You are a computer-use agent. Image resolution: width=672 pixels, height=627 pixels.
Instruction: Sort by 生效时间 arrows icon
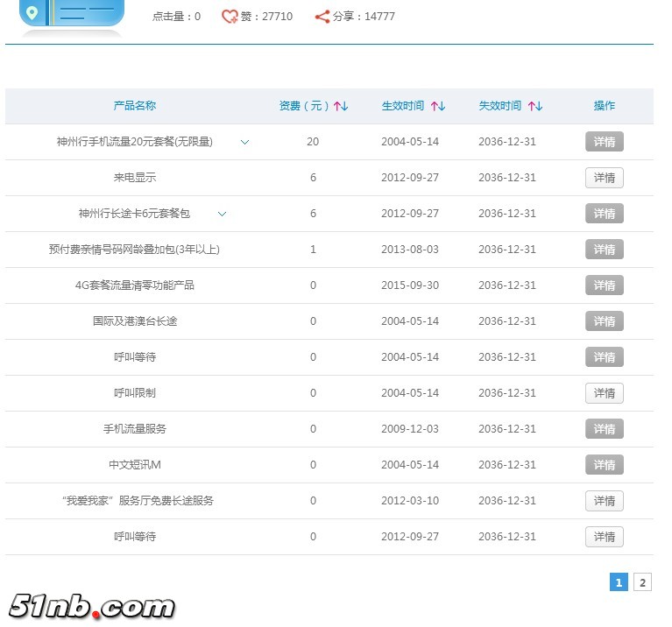[x=438, y=106]
